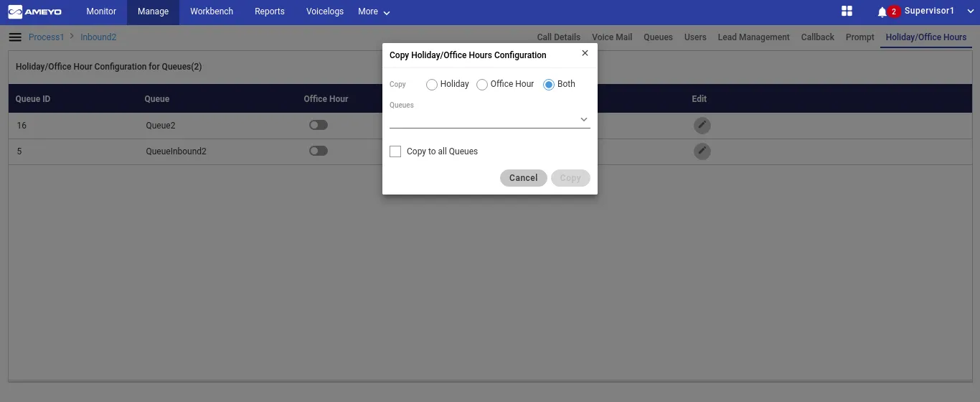Screen dimensions: 980x402
Task: Switch to the Users tab
Action: [695, 37]
